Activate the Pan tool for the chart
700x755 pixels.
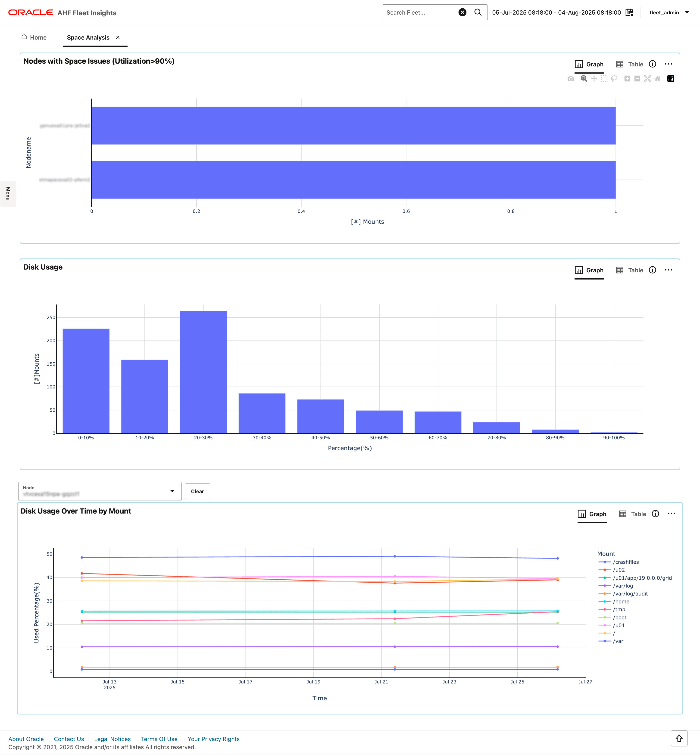pos(594,79)
